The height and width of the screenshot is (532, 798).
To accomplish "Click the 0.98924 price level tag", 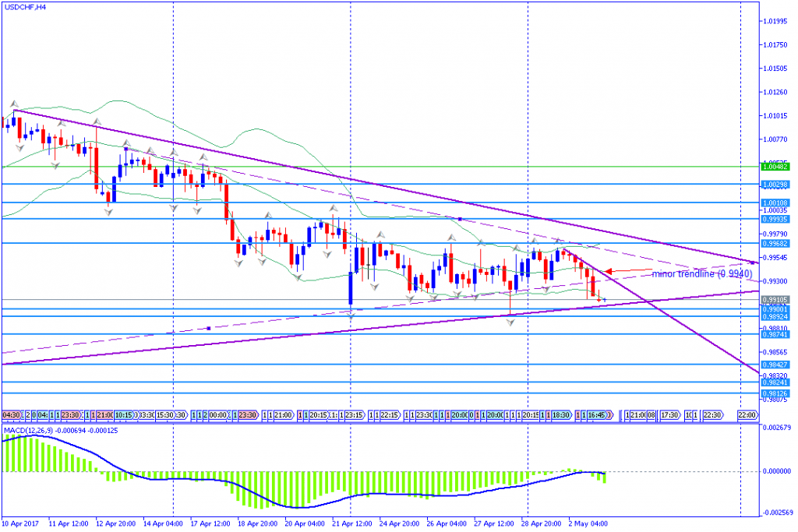I will [775, 316].
